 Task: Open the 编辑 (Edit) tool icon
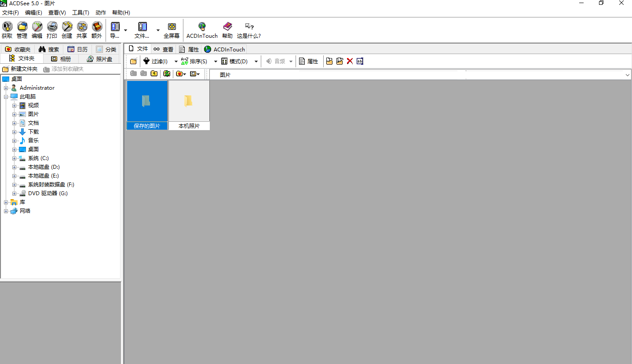[x=37, y=27]
